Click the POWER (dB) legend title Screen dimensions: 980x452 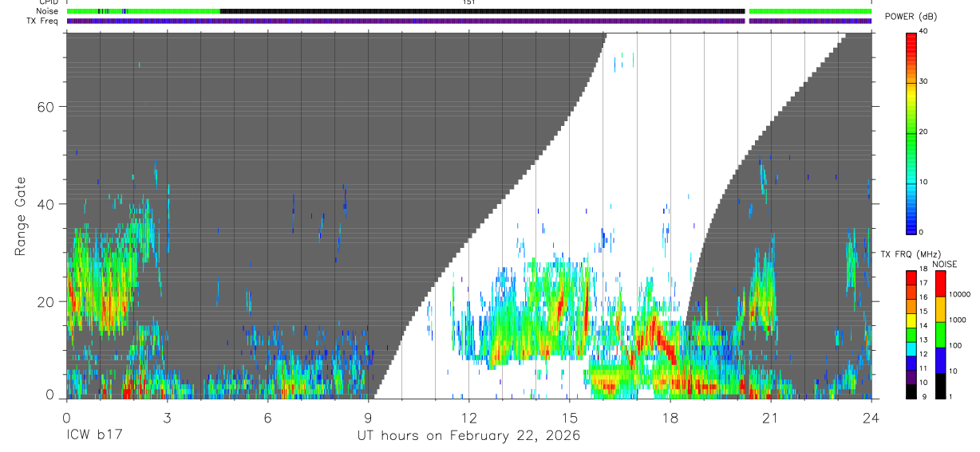(x=910, y=16)
